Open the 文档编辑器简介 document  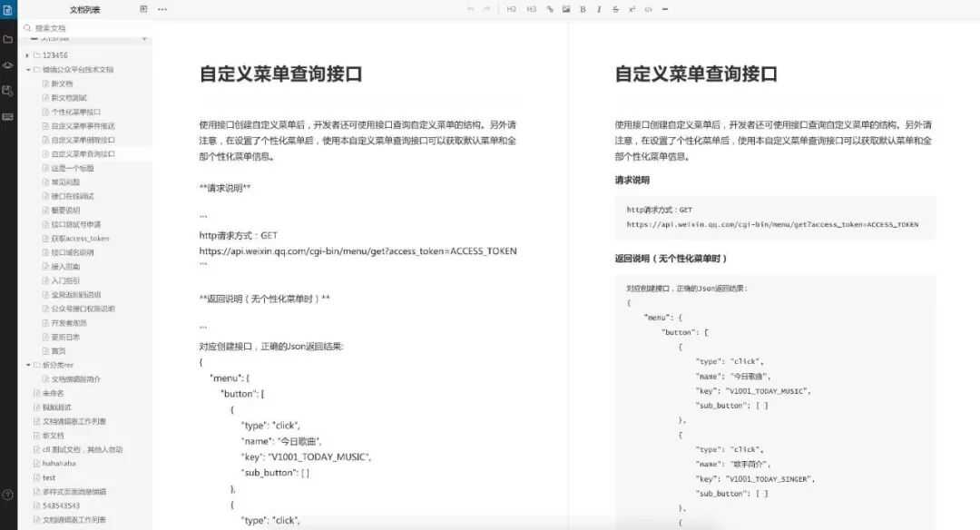(75, 379)
